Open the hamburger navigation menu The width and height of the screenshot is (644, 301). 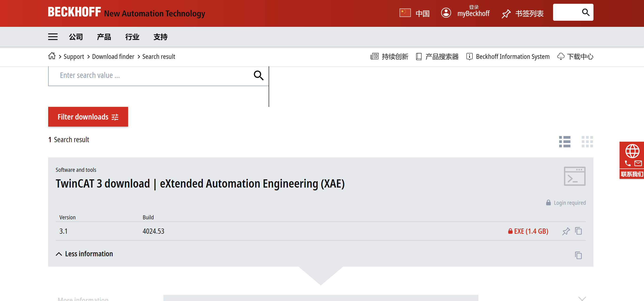[x=53, y=37]
